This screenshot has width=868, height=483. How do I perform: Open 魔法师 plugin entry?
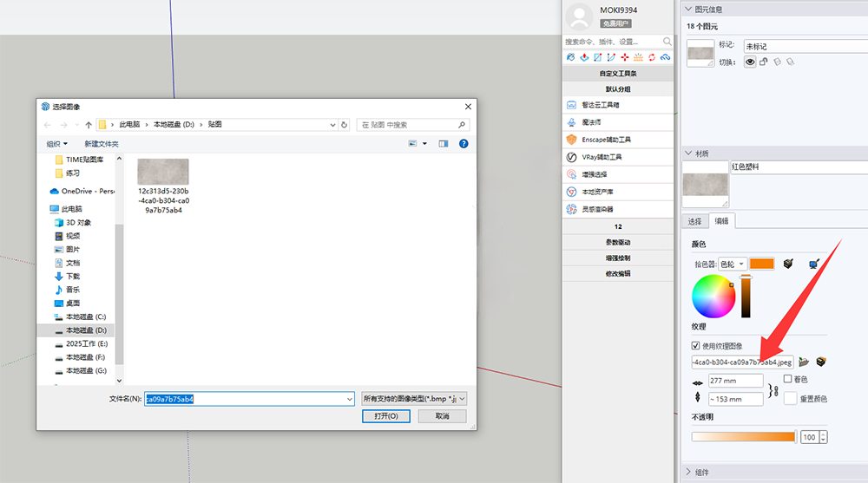click(618, 122)
